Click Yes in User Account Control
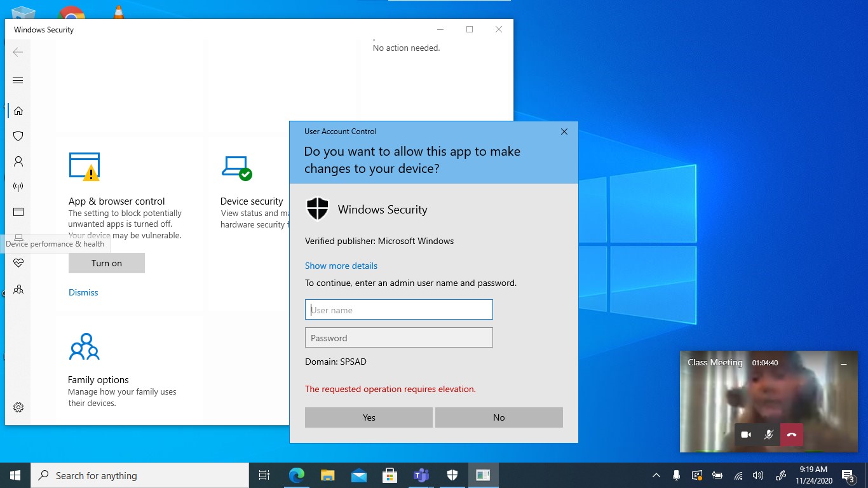This screenshot has height=488, width=868. (x=369, y=417)
